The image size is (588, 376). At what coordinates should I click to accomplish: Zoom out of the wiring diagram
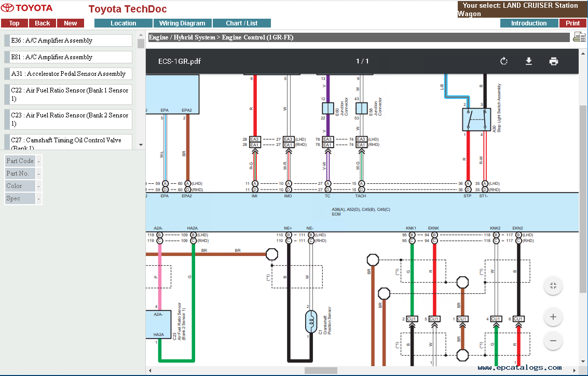point(553,341)
